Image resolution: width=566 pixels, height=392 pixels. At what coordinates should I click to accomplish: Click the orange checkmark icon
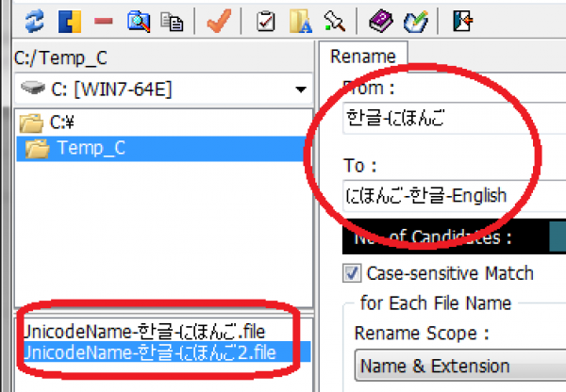(x=219, y=21)
